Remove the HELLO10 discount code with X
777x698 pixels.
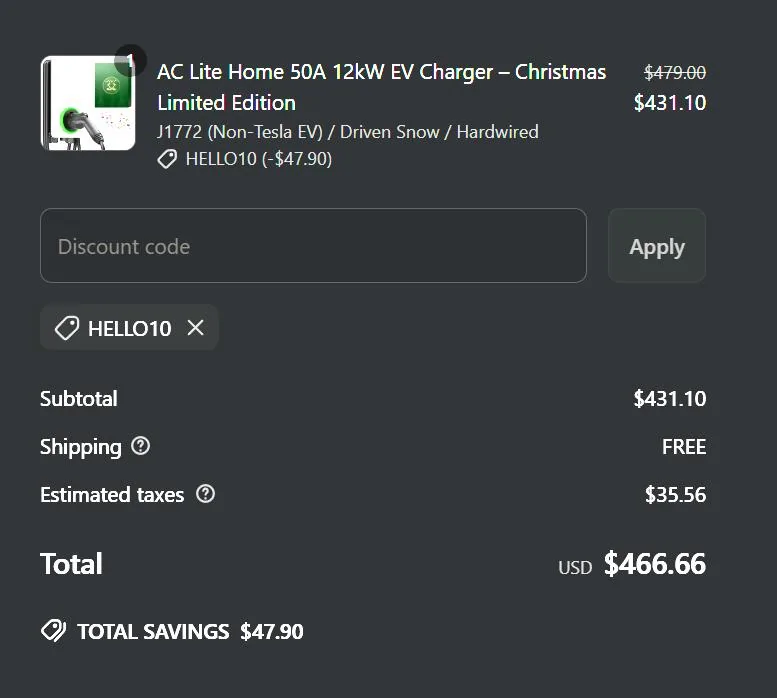[196, 328]
